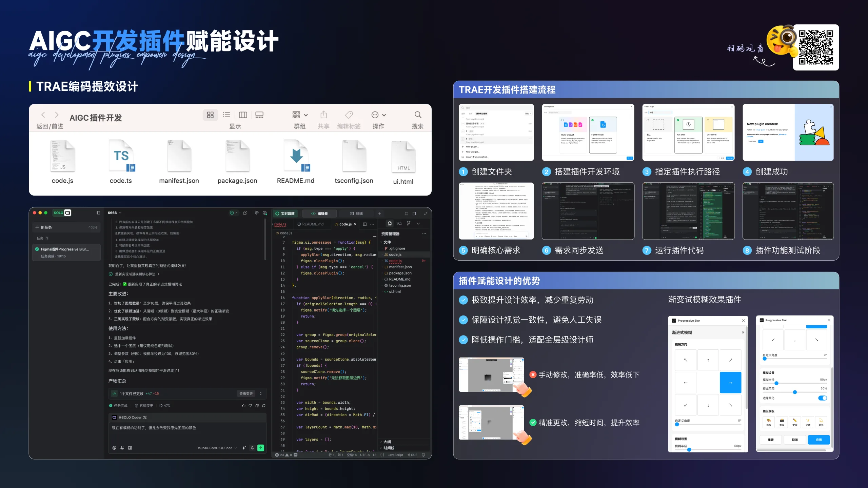Click 模糊半径 slider above the 衰减范围 slider
868x488 pixels.
795,383
